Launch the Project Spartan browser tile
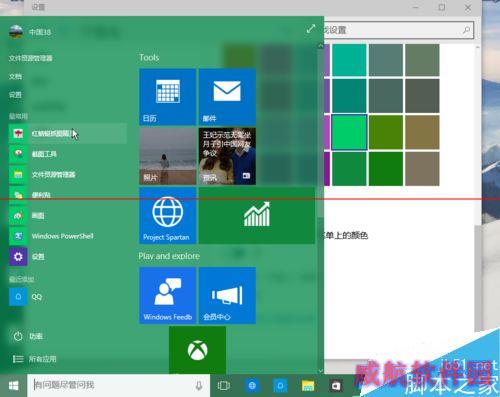This screenshot has height=397, width=500. pyautogui.click(x=168, y=215)
